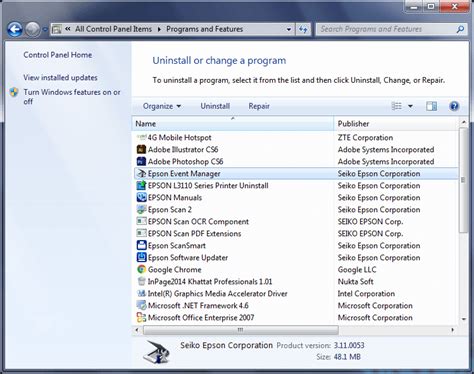The image size is (474, 374).
Task: Click EPSON Scan PDF Extensions icon
Action: 141,233
